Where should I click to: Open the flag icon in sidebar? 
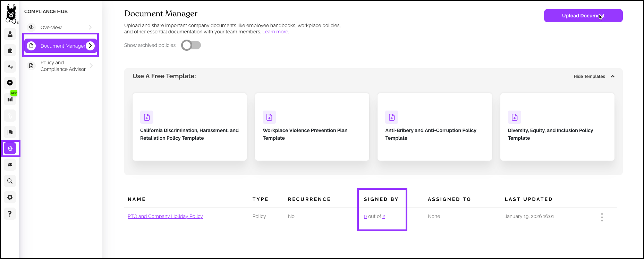pos(10,132)
